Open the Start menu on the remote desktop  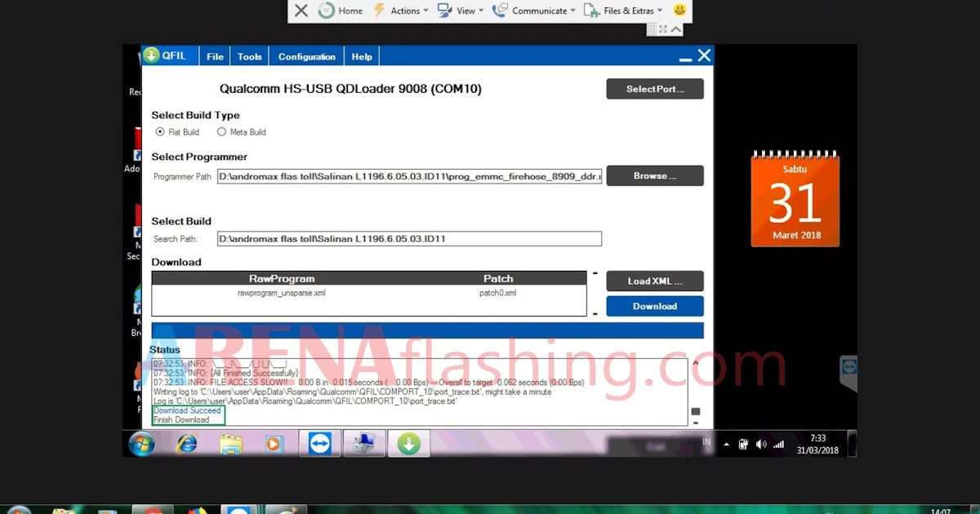(x=142, y=444)
